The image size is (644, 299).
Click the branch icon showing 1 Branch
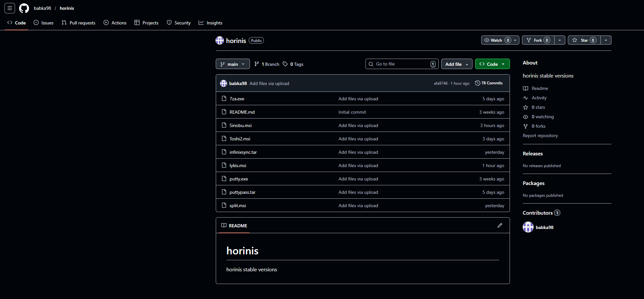pos(257,64)
